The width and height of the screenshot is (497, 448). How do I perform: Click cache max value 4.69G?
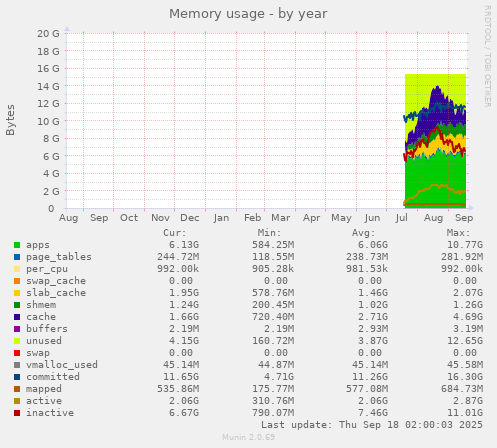coord(468,317)
